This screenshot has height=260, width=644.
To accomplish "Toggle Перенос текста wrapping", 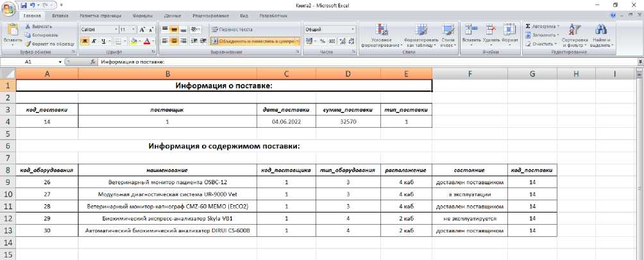I will (232, 30).
